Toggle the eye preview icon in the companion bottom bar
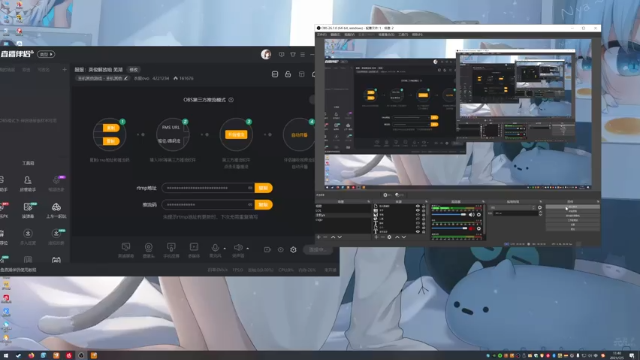640x360 pixels. tap(280, 249)
